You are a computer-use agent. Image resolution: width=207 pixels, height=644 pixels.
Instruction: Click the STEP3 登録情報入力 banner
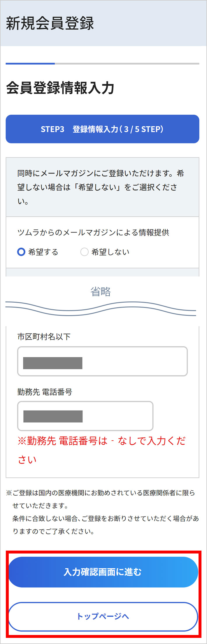pos(103,129)
